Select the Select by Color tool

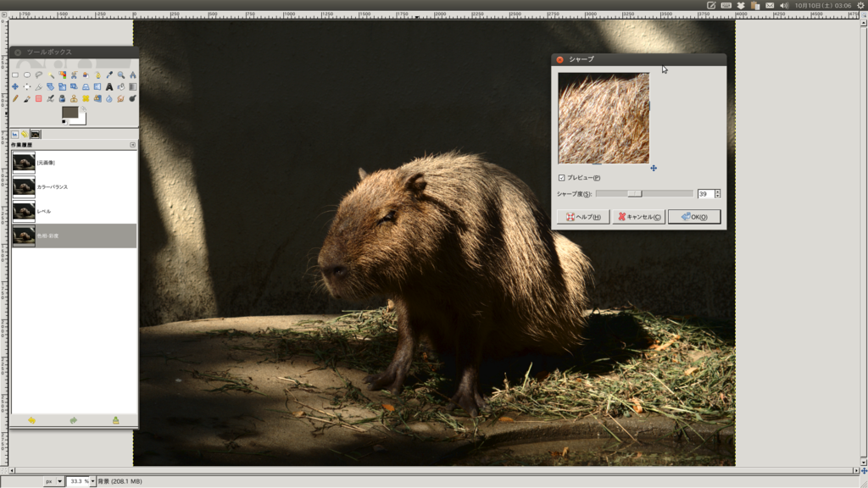click(62, 75)
